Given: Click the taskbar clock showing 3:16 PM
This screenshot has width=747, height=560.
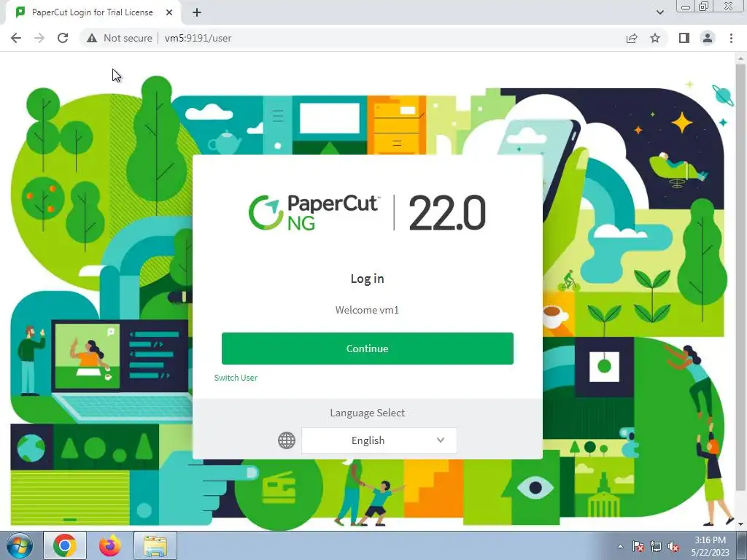Looking at the screenshot, I should click(711, 546).
